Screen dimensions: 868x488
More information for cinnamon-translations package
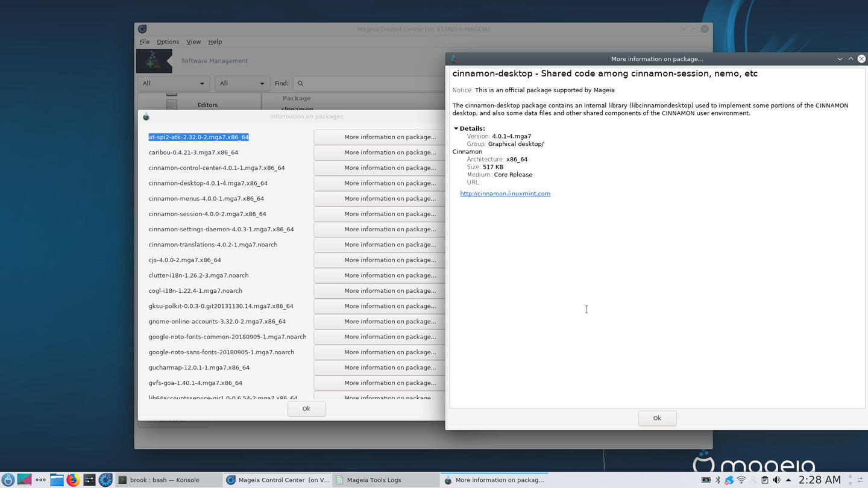pos(379,245)
